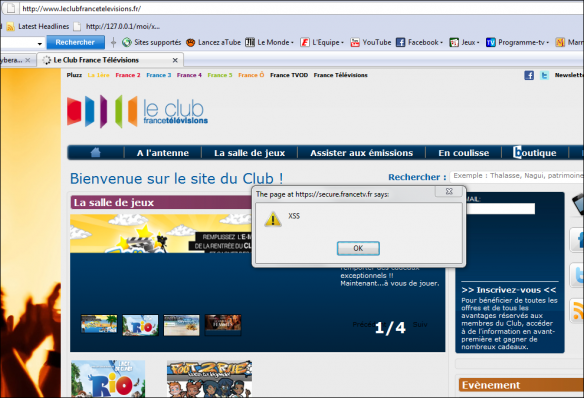Click the sidebar Twitter share icon

pos(577,275)
